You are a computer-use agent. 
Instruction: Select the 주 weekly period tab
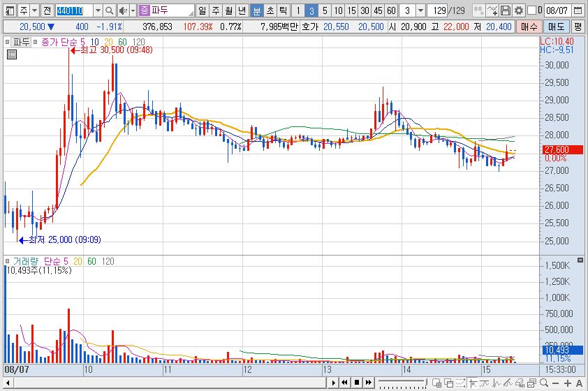coord(216,10)
